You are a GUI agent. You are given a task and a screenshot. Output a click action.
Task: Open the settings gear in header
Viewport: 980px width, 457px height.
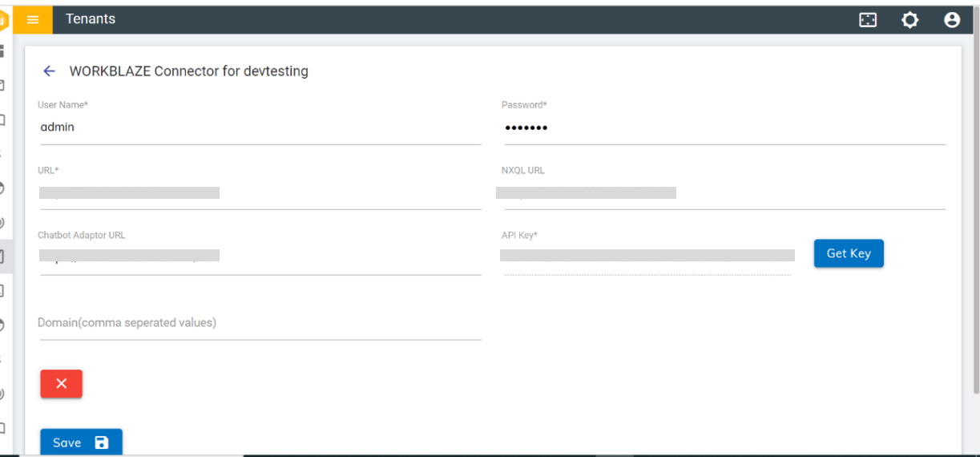click(909, 20)
